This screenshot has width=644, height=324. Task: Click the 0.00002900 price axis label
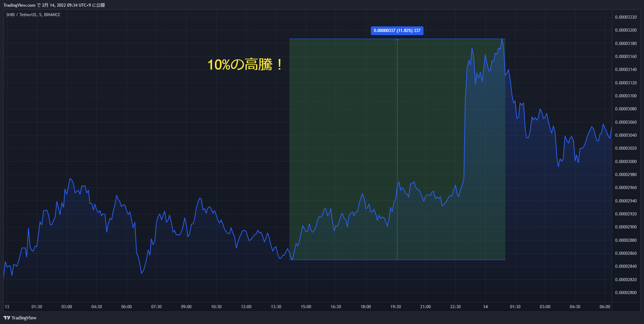tap(626, 227)
